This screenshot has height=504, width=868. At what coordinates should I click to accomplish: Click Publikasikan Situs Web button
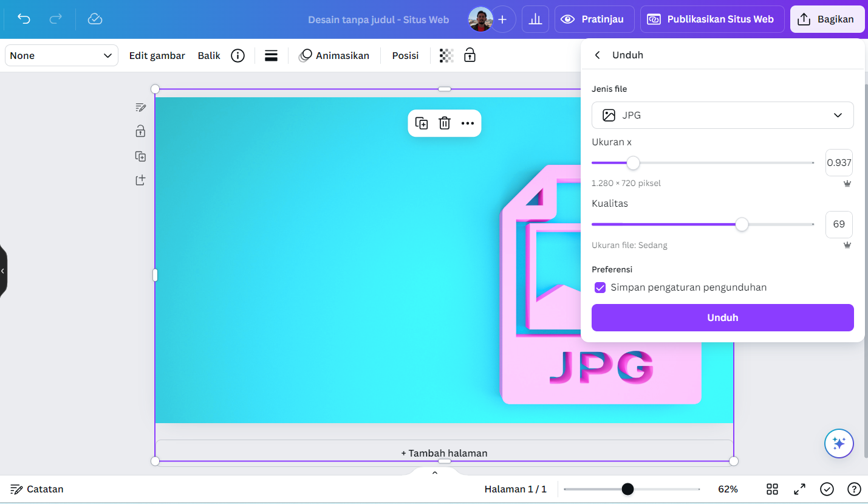click(x=712, y=19)
